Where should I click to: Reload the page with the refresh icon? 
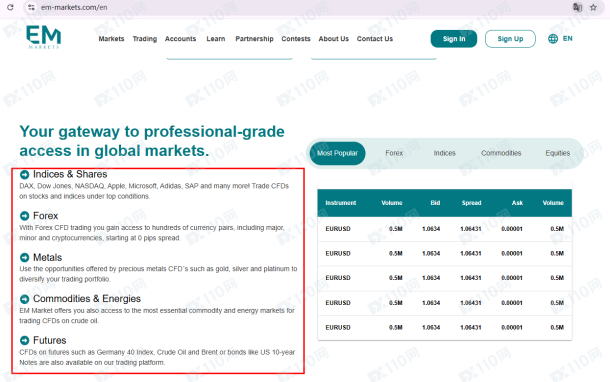10,7
